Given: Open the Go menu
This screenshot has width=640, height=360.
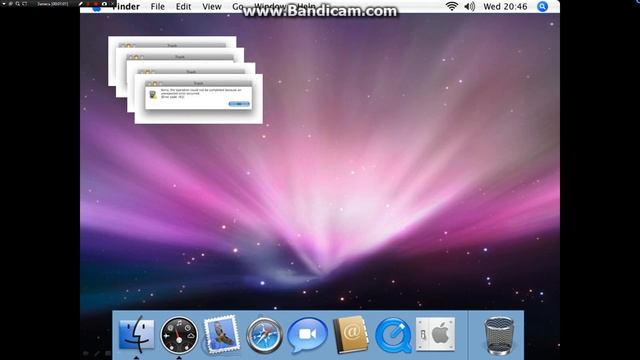Looking at the screenshot, I should tap(238, 7).
